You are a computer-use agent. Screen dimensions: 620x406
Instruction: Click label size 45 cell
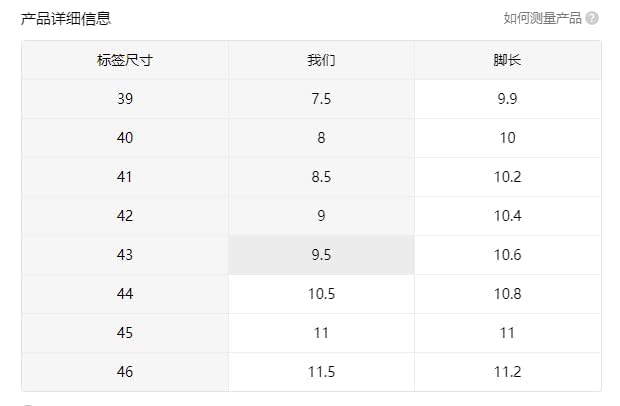point(125,333)
